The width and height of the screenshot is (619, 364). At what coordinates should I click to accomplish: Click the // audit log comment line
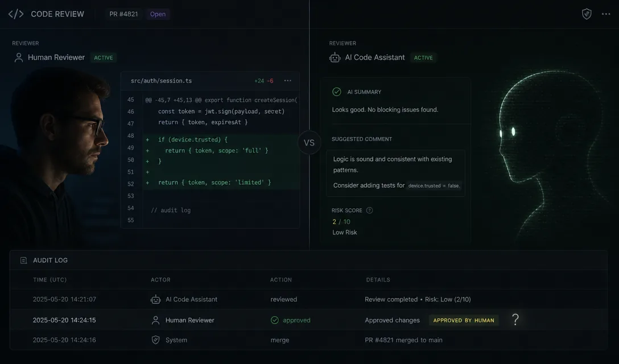tap(171, 210)
